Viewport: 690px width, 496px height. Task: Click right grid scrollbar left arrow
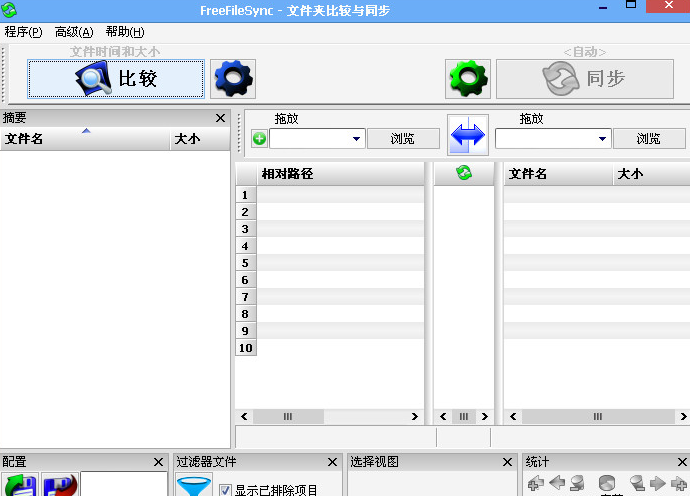coord(513,416)
